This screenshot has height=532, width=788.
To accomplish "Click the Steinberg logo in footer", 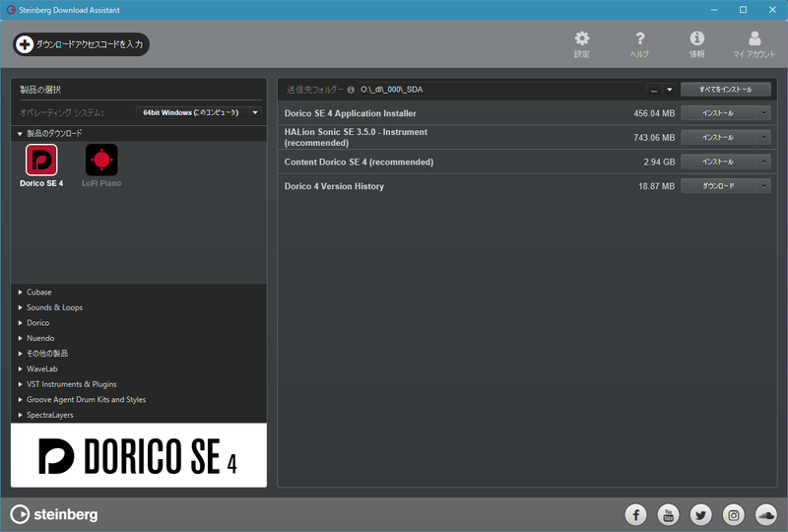I will [54, 514].
